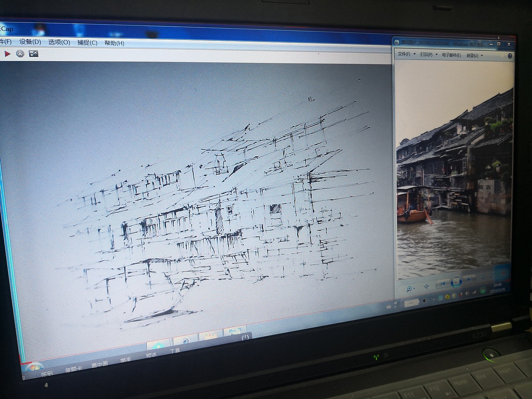The height and width of the screenshot is (399, 532).
Task: Open 文件(F) menu in Photo Viewer
Action: (404, 54)
